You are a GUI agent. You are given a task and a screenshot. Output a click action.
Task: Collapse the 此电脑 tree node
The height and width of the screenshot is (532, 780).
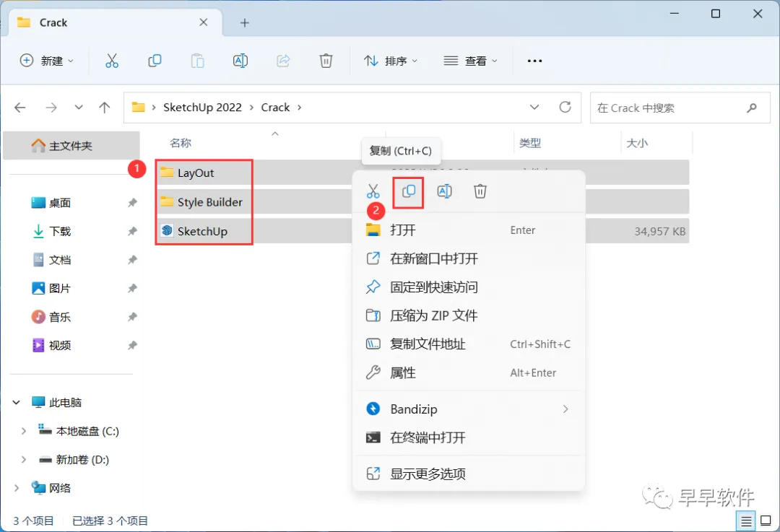pyautogui.click(x=17, y=402)
